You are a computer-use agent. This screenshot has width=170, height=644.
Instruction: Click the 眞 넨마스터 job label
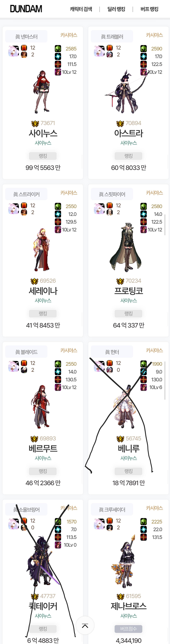coord(26,36)
